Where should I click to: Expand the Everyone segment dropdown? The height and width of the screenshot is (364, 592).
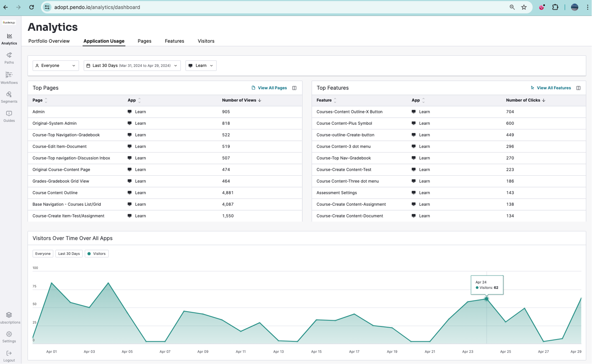click(x=55, y=66)
